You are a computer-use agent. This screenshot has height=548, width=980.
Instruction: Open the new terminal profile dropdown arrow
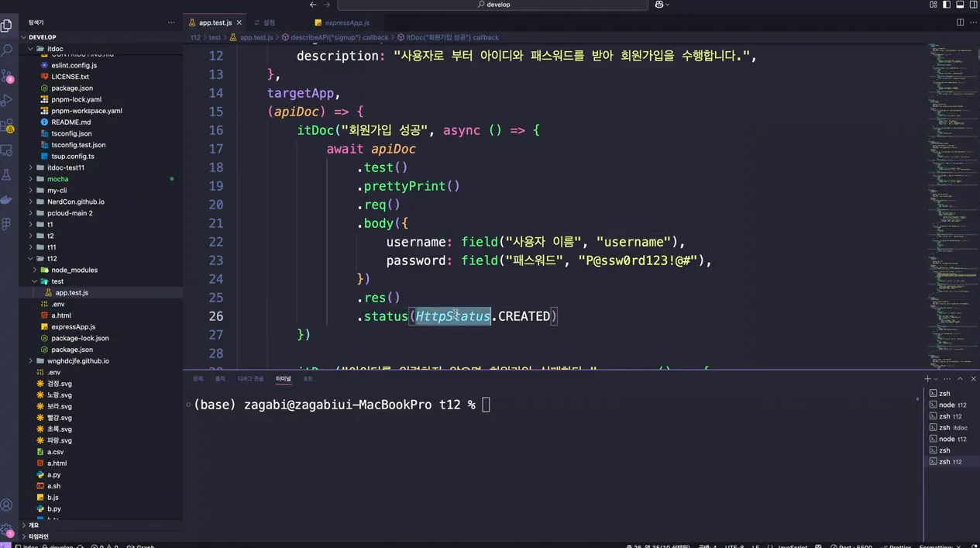936,378
